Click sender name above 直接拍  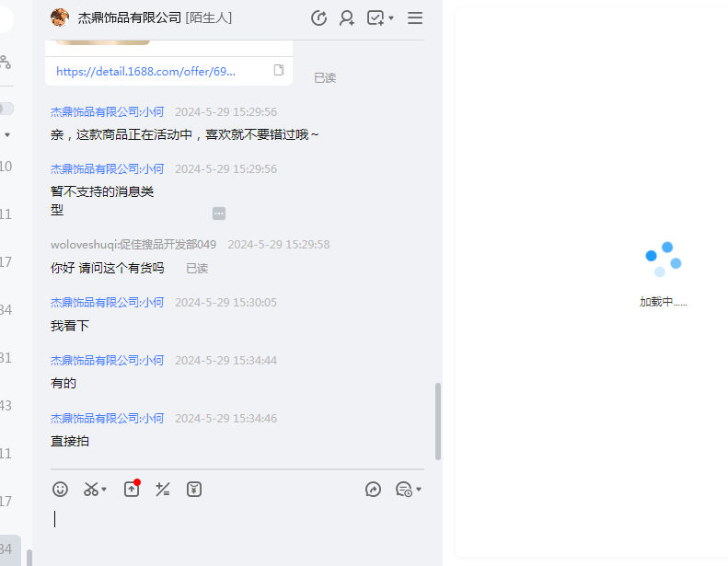pos(108,419)
